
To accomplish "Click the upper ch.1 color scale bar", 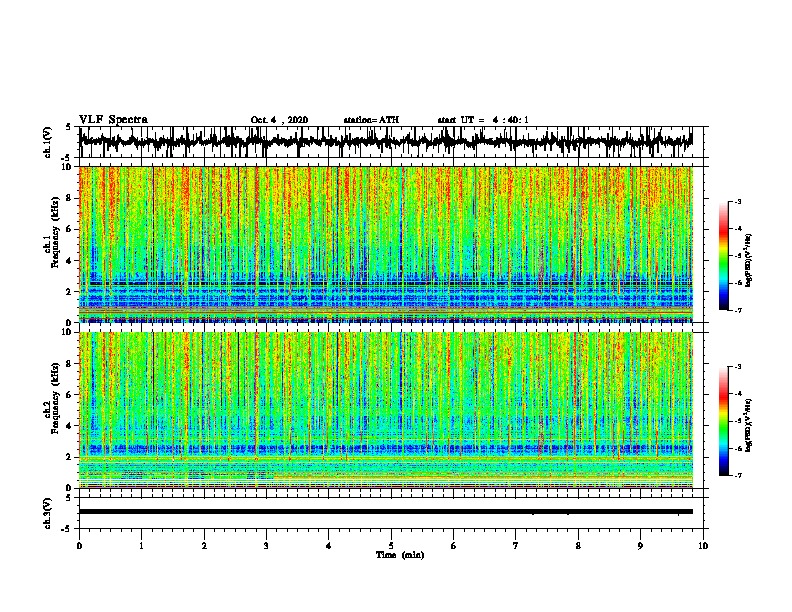I will click(723, 256).
